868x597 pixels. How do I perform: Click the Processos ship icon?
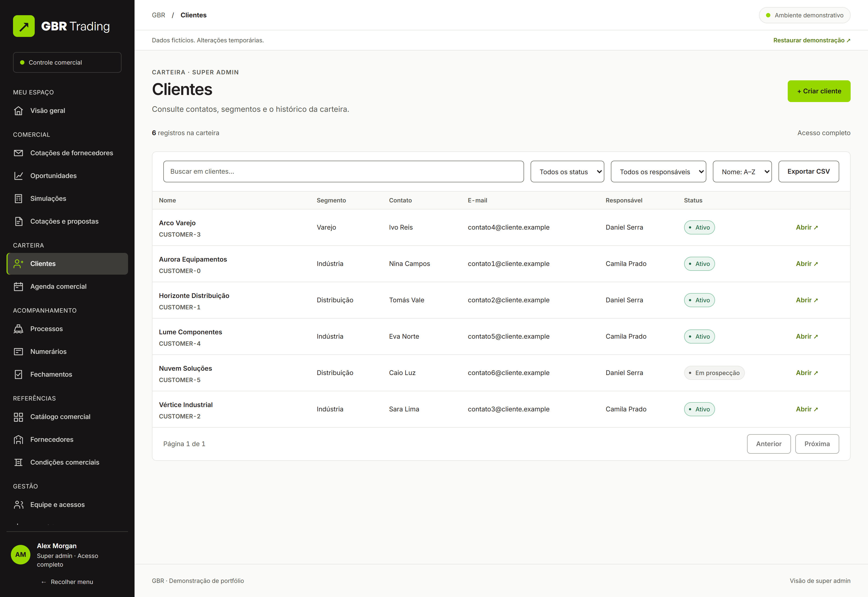pos(18,329)
